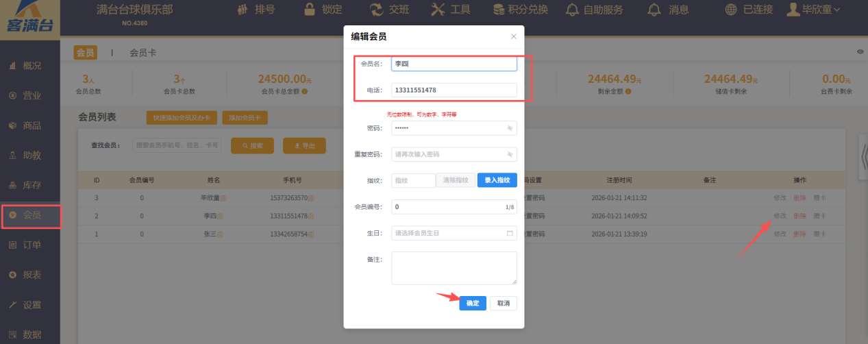Click 修改 for row 2026-01-21 13:39:19
This screenshot has height=344, width=868.
click(x=780, y=234)
